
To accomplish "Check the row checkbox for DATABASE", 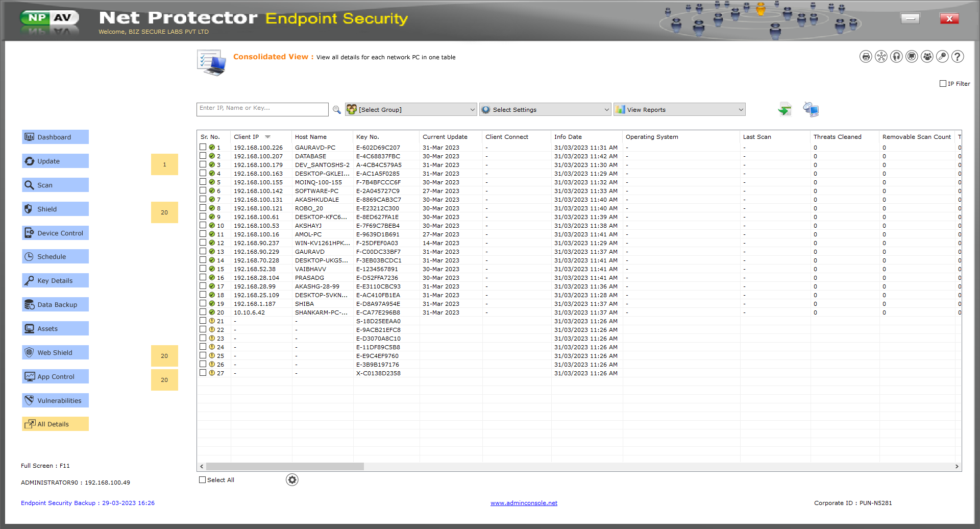I will click(x=203, y=156).
